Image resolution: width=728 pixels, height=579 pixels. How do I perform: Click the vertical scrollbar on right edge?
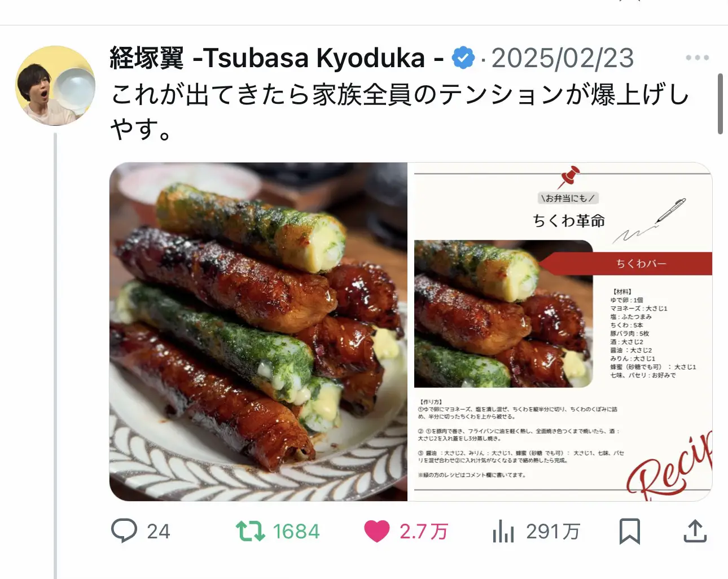click(x=720, y=104)
